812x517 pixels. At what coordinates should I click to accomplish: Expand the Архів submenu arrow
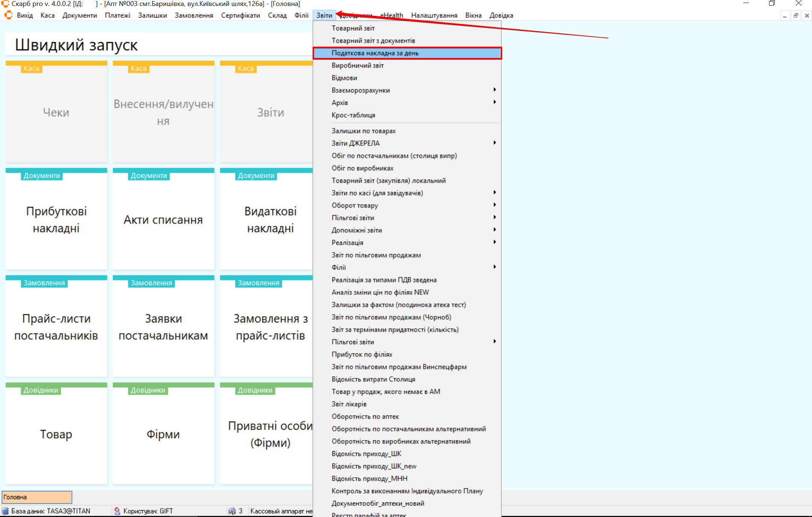495,102
